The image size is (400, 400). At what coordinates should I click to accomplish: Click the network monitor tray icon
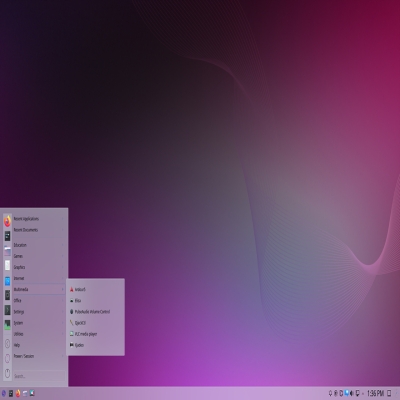coord(357,393)
